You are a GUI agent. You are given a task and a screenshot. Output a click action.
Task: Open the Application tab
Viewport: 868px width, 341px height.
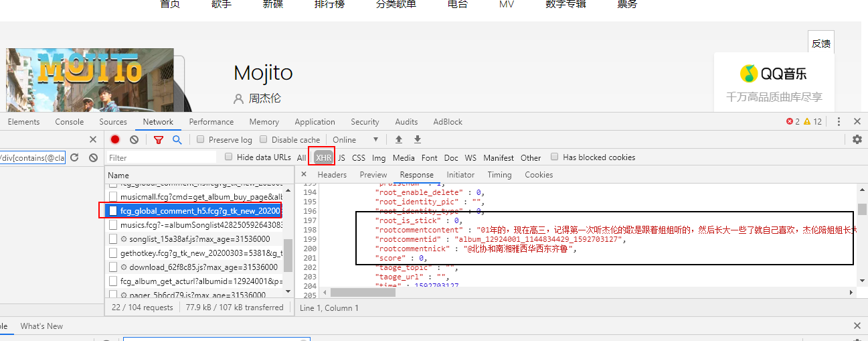[315, 122]
